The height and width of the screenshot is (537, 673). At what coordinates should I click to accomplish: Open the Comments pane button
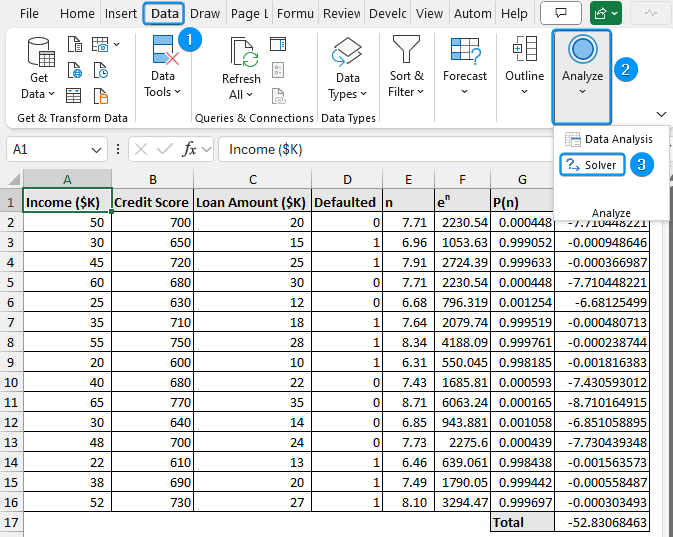pyautogui.click(x=560, y=14)
